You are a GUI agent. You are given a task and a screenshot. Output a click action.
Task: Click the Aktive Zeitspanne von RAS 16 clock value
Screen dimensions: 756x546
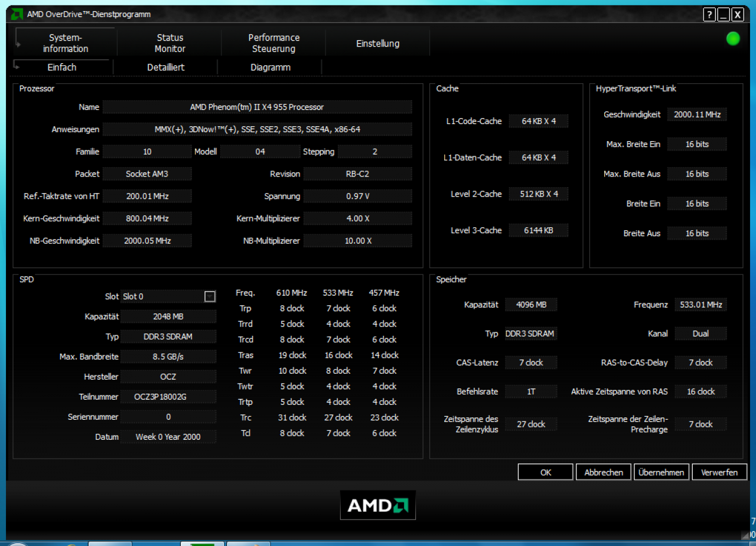point(700,391)
